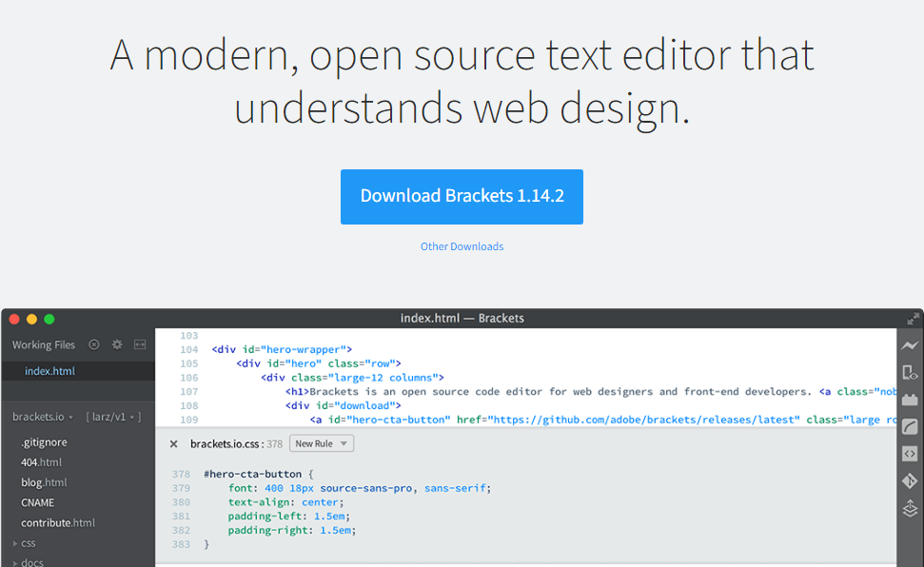Click the Live Preview lightning bolt icon
Image resolution: width=924 pixels, height=567 pixels.
click(x=910, y=346)
